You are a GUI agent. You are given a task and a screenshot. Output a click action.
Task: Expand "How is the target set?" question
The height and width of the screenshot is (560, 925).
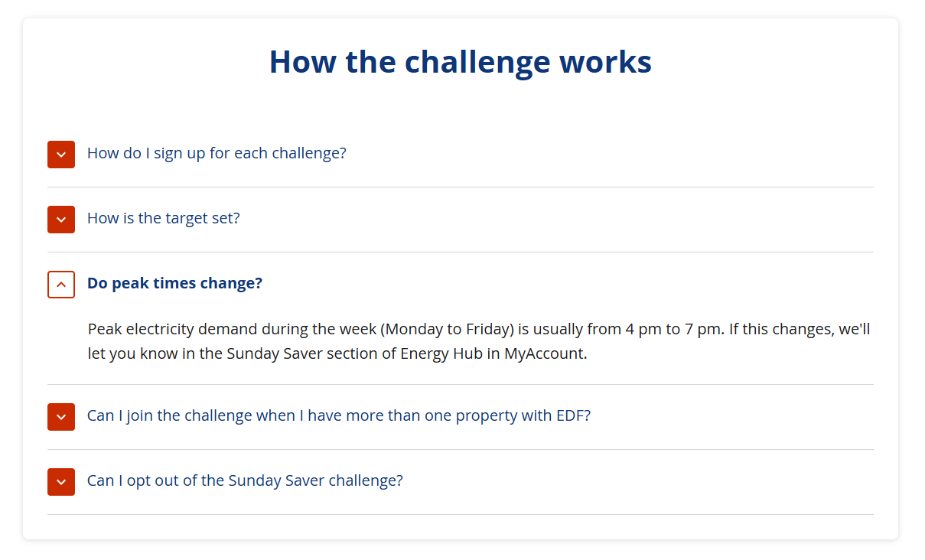[163, 218]
